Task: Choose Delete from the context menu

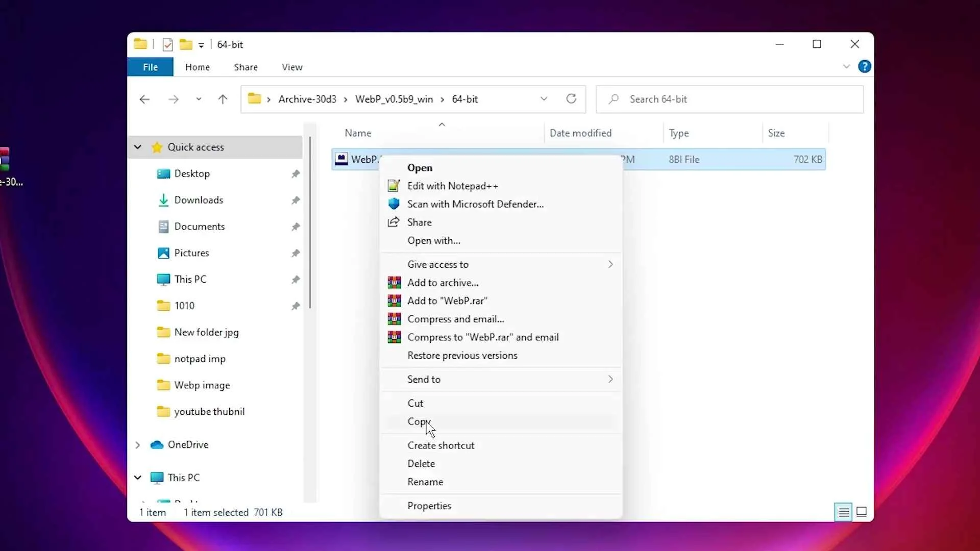Action: click(501, 463)
